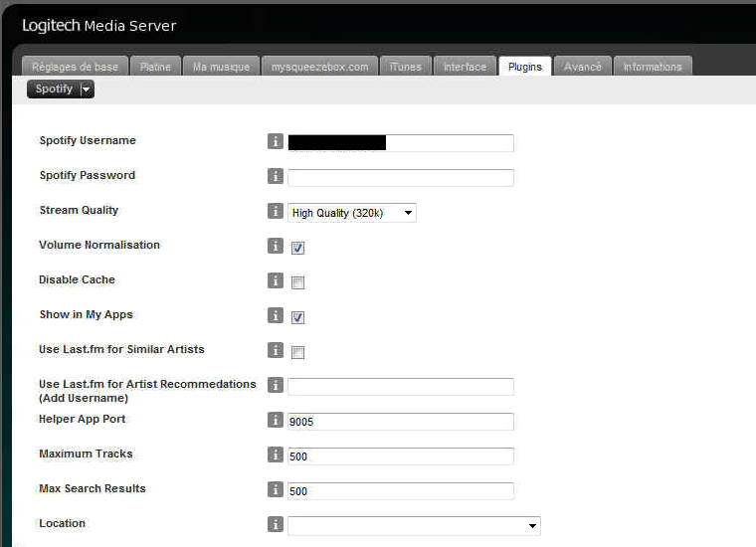
Task: Open info icon for Max Search Results
Action: click(x=276, y=489)
